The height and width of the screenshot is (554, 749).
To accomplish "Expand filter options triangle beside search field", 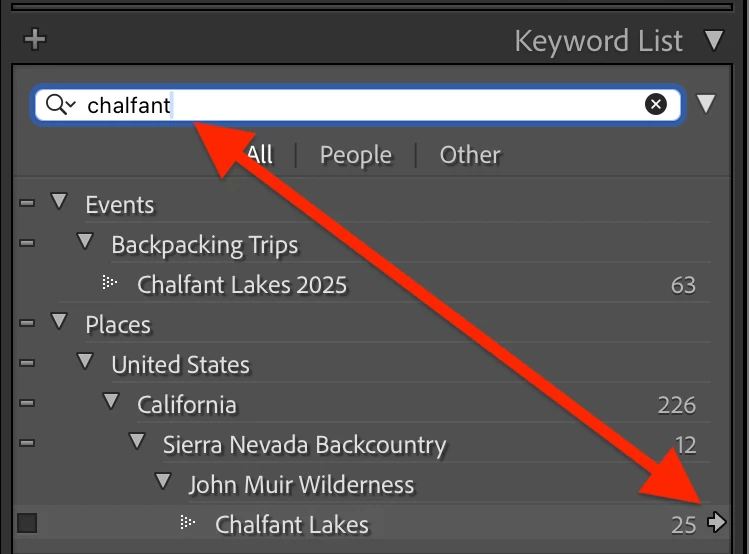I will pos(706,104).
